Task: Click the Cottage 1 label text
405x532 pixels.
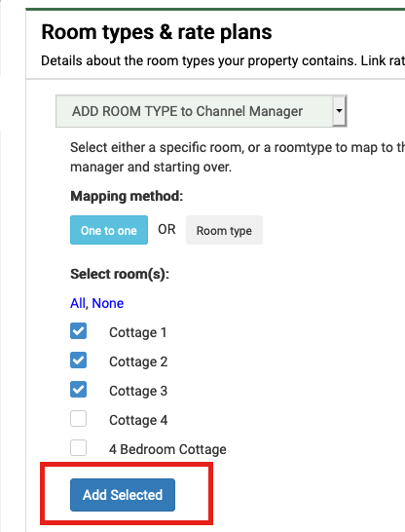Action: (x=138, y=332)
